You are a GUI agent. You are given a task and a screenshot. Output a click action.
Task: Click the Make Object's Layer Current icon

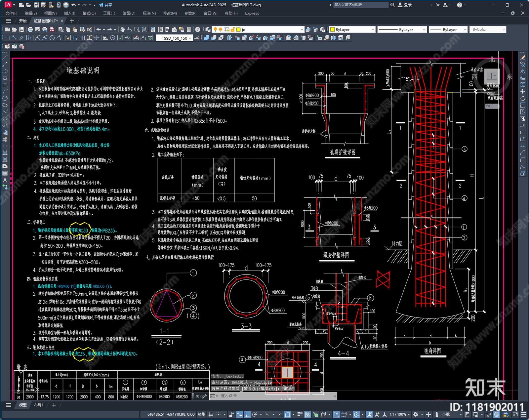tap(308, 29)
